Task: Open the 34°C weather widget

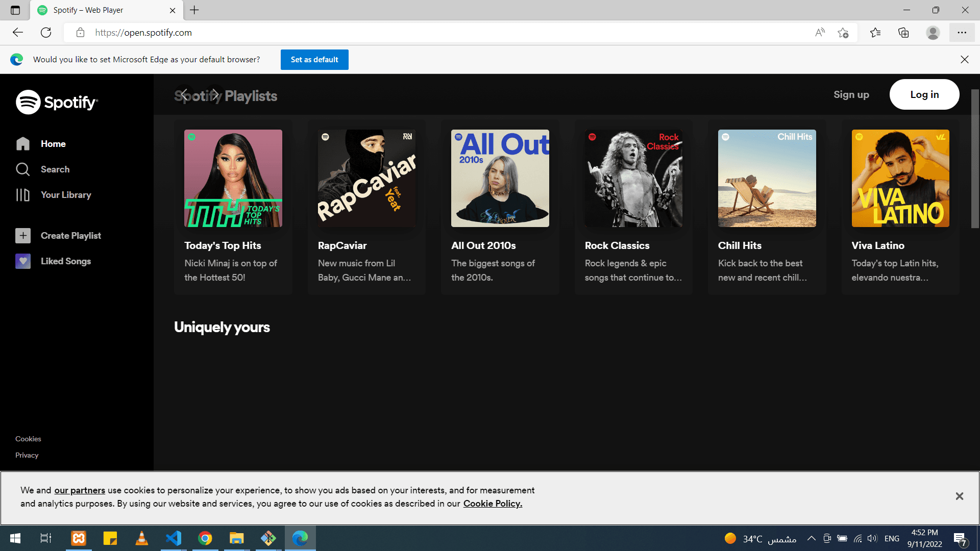Action: (x=760, y=539)
